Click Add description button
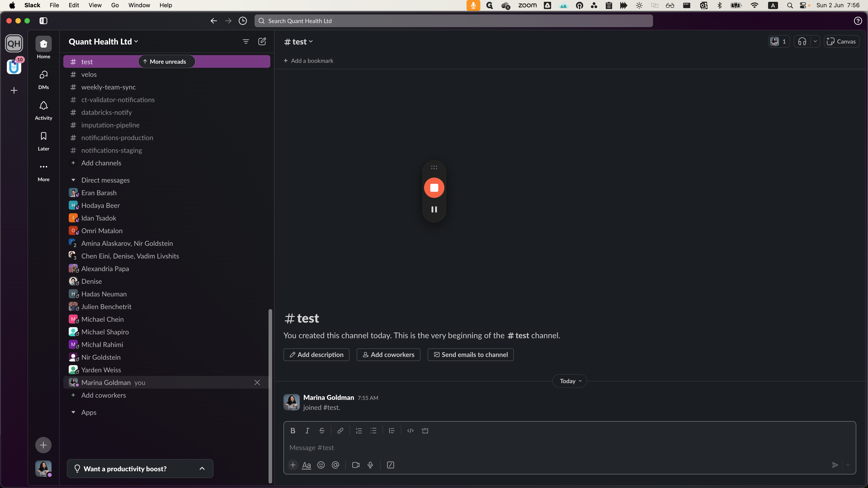 (316, 355)
